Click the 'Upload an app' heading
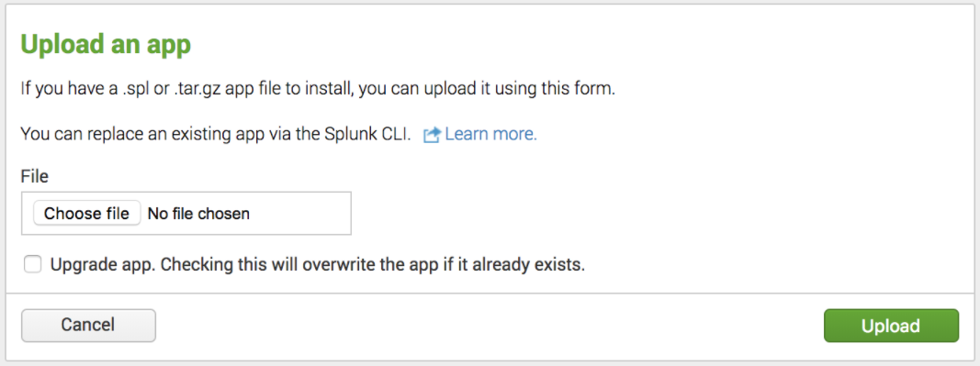 [x=106, y=45]
